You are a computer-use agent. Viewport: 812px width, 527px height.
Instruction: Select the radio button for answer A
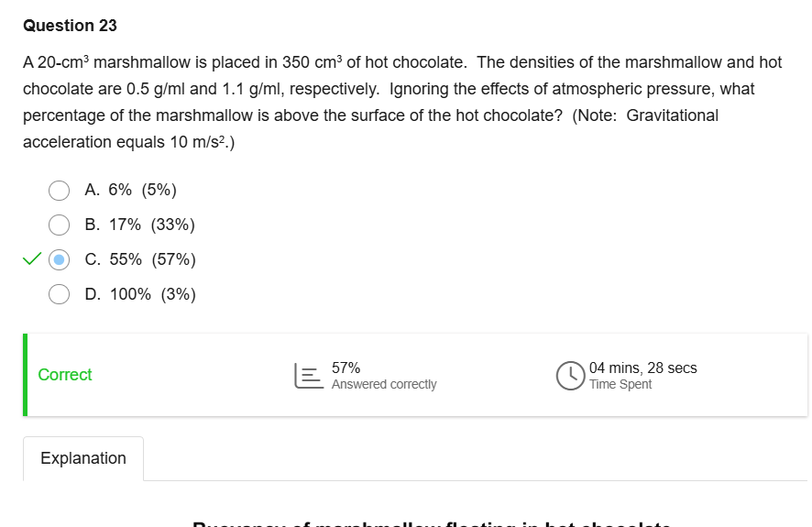60,190
